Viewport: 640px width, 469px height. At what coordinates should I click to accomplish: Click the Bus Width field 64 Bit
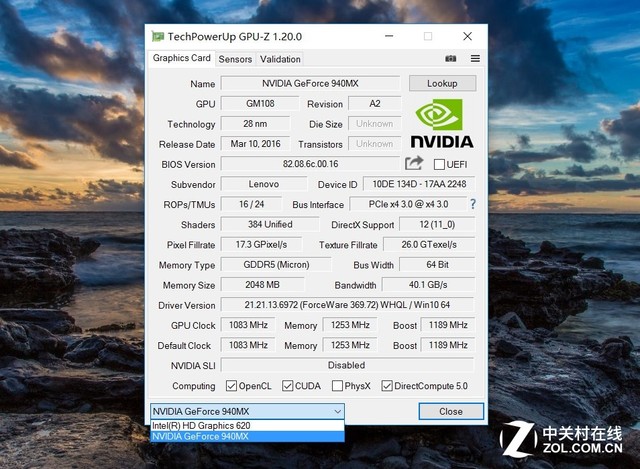click(x=437, y=265)
